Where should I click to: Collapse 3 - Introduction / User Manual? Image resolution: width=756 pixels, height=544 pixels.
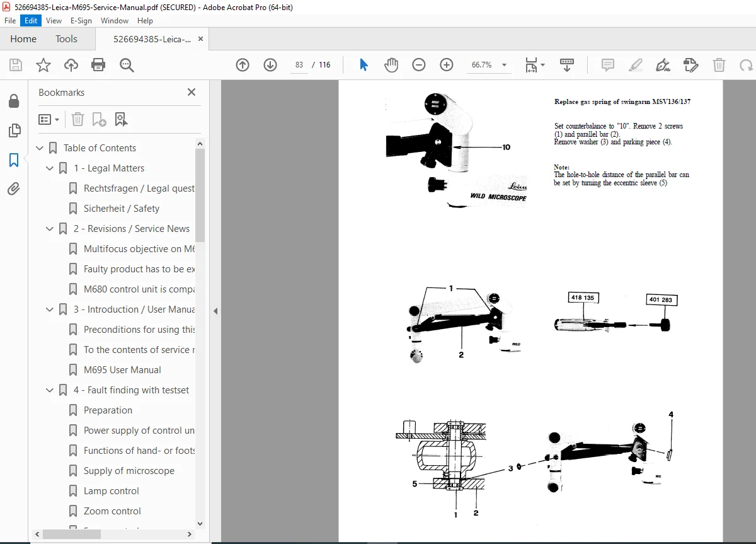tap(50, 310)
